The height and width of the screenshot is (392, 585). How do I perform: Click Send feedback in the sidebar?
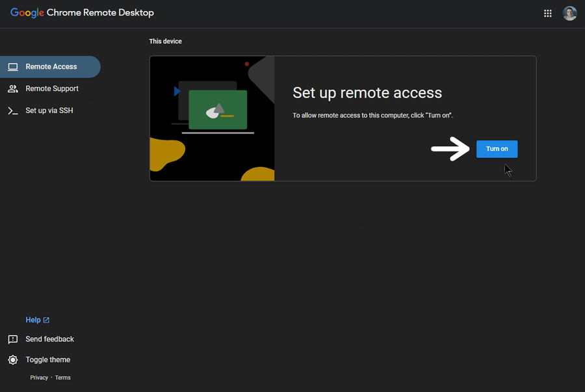click(49, 339)
